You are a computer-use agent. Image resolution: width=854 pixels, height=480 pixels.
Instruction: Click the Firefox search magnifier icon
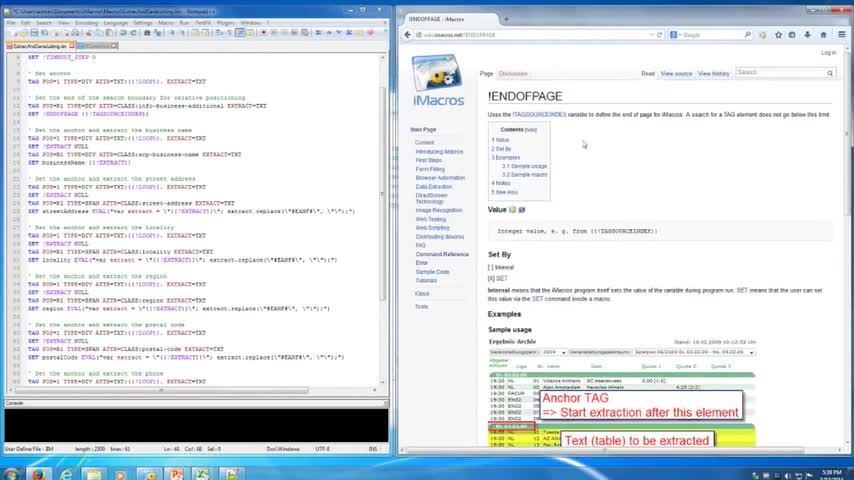(747, 35)
